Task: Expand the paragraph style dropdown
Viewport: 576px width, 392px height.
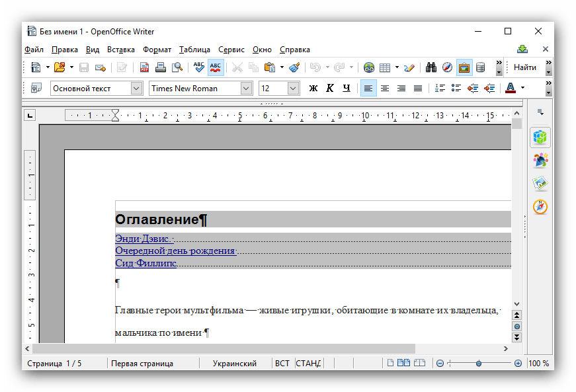Action: coord(136,88)
